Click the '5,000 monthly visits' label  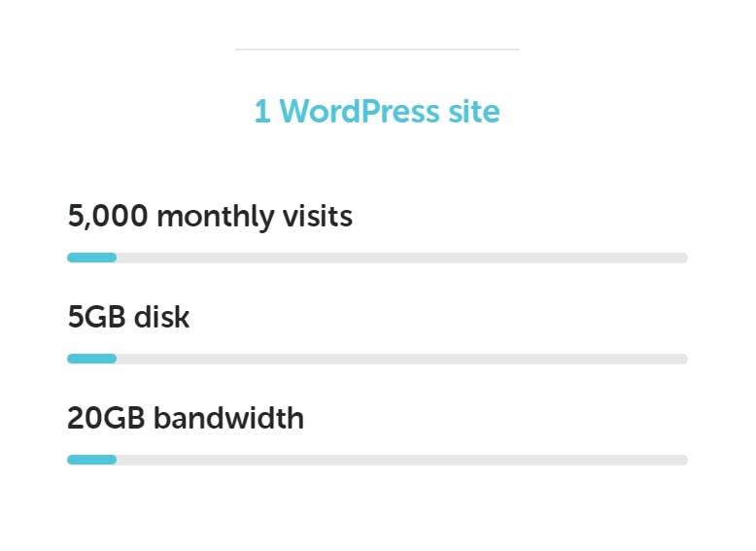click(210, 217)
